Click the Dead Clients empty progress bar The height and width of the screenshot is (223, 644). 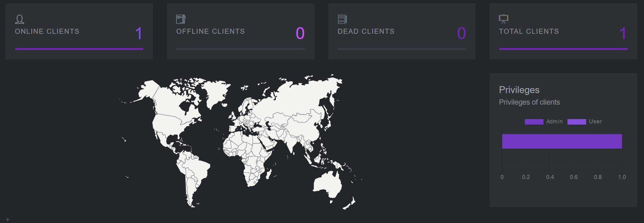click(x=402, y=49)
